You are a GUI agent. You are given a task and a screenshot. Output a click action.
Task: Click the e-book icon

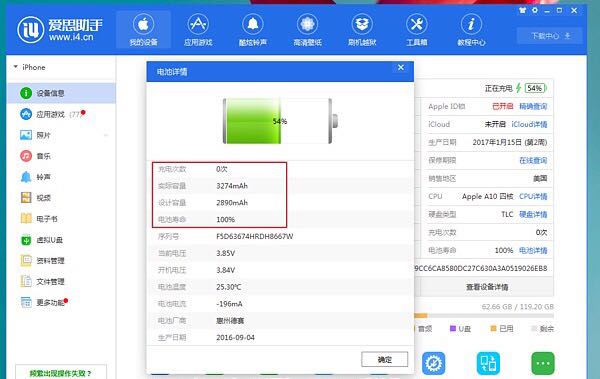26,219
